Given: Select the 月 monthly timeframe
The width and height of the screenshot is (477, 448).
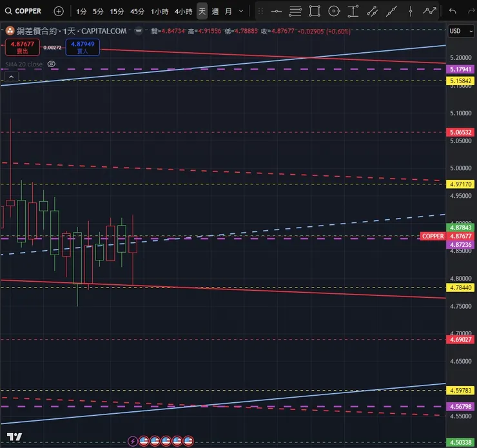Looking at the screenshot, I should coord(228,12).
